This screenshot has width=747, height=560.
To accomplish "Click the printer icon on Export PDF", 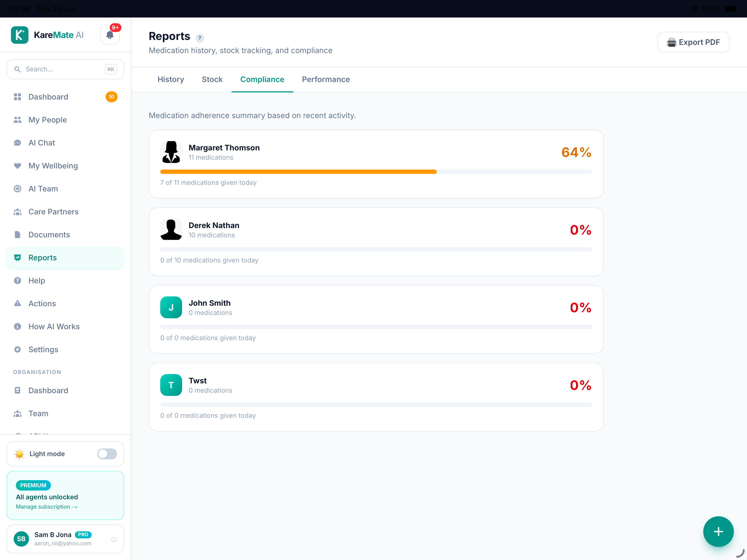I will pos(671,42).
